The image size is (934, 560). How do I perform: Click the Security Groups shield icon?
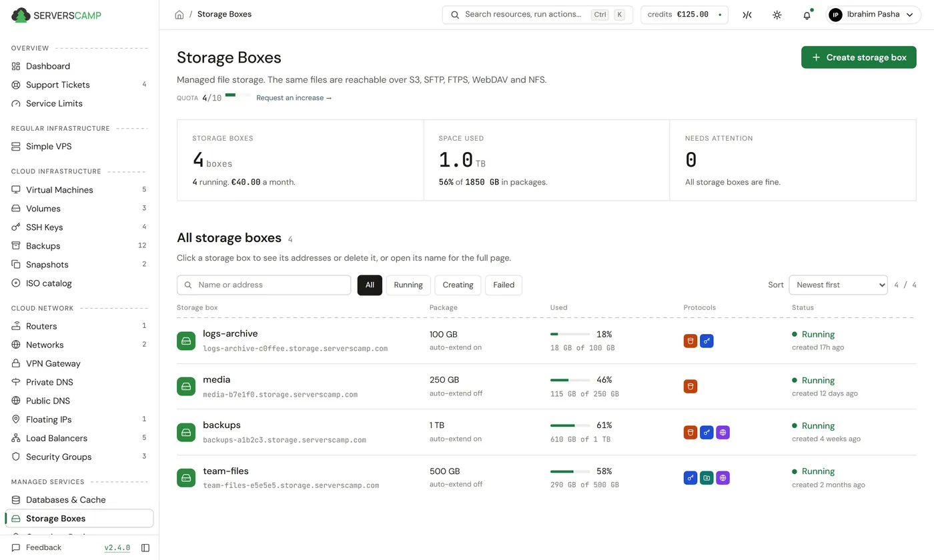click(x=16, y=457)
